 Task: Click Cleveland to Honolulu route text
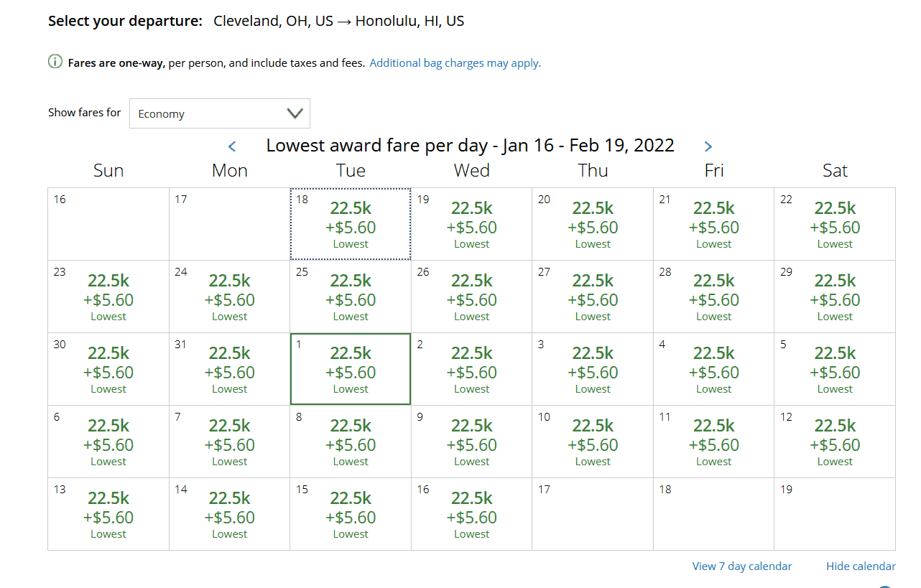click(339, 22)
